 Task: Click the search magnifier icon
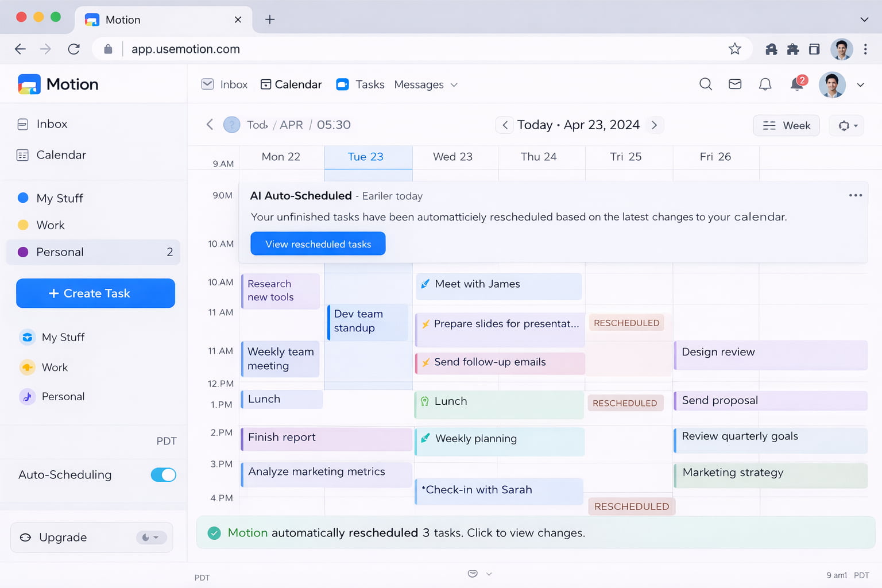tap(706, 84)
